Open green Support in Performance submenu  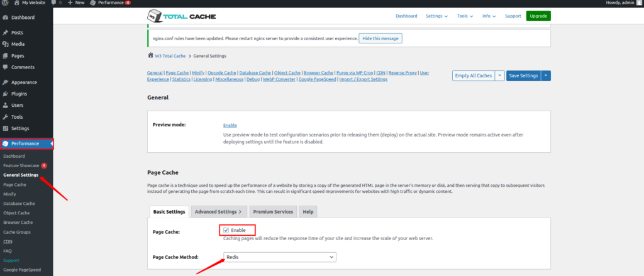click(11, 260)
